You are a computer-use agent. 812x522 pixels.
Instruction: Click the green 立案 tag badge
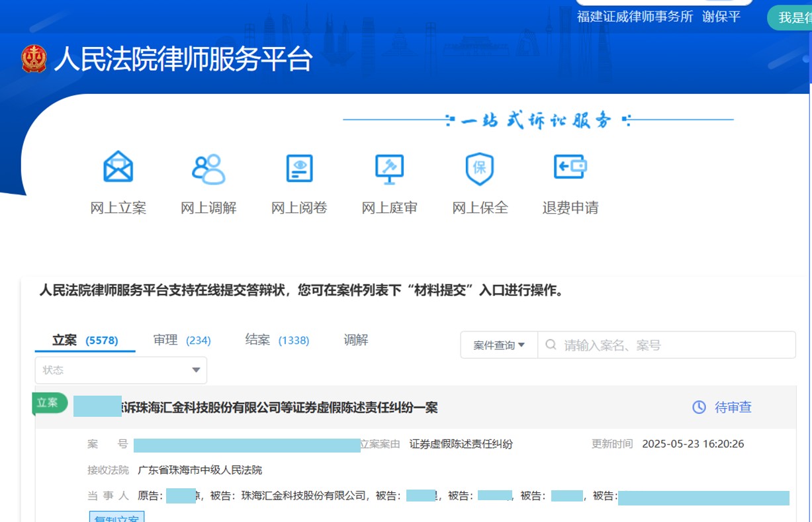50,403
